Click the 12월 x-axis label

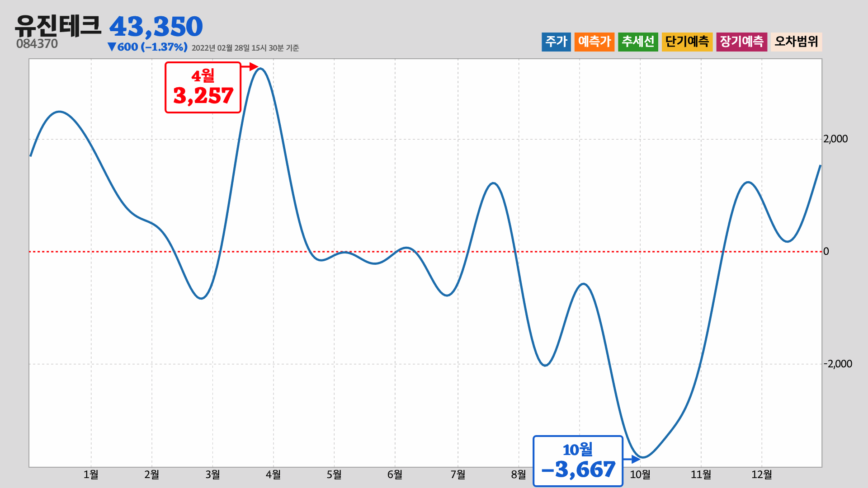[x=762, y=474]
